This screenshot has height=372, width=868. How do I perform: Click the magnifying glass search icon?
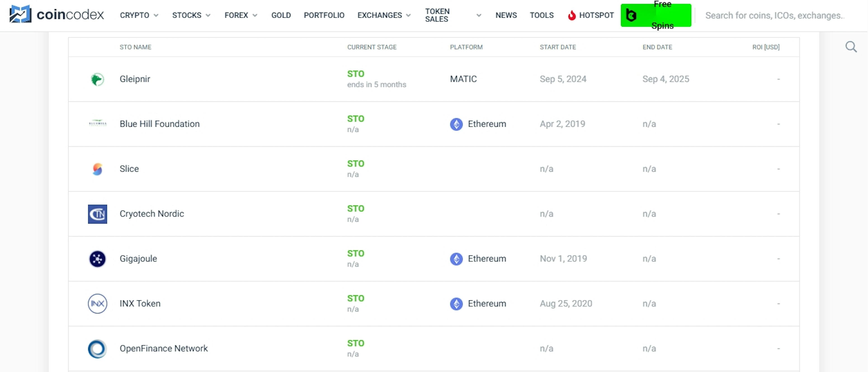click(851, 47)
